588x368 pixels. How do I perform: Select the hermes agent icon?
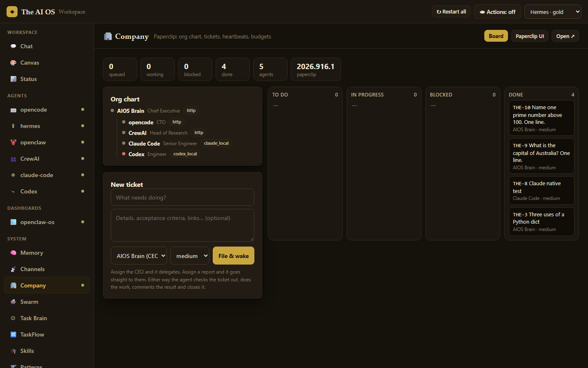13,126
